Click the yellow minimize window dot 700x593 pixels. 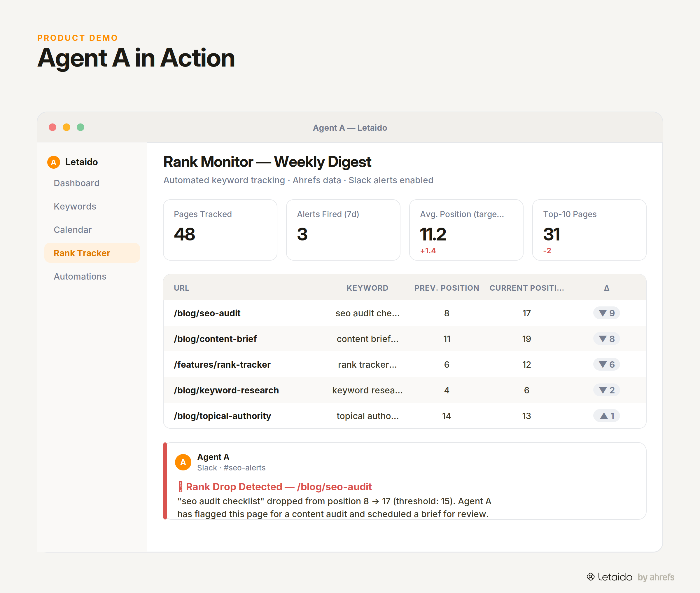pos(66,128)
